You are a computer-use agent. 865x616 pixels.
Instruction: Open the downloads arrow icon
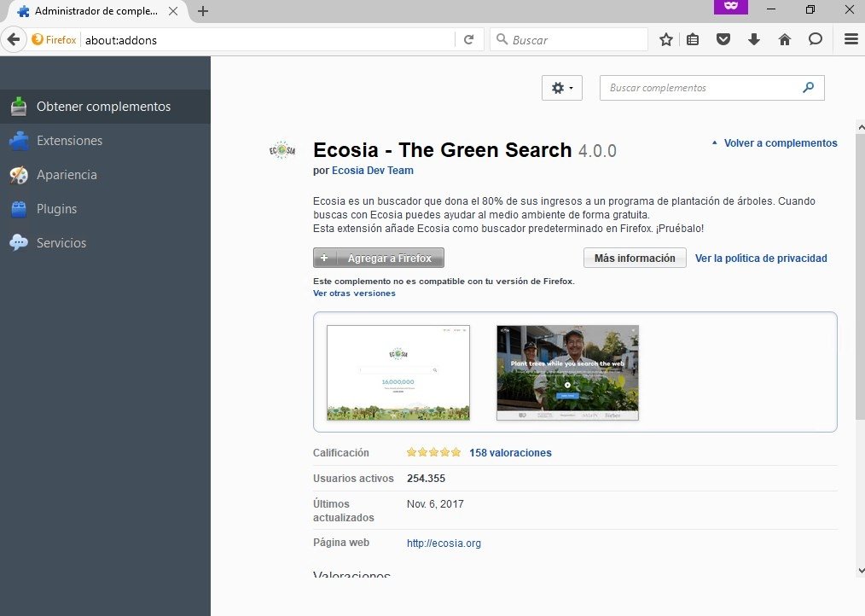tap(753, 40)
